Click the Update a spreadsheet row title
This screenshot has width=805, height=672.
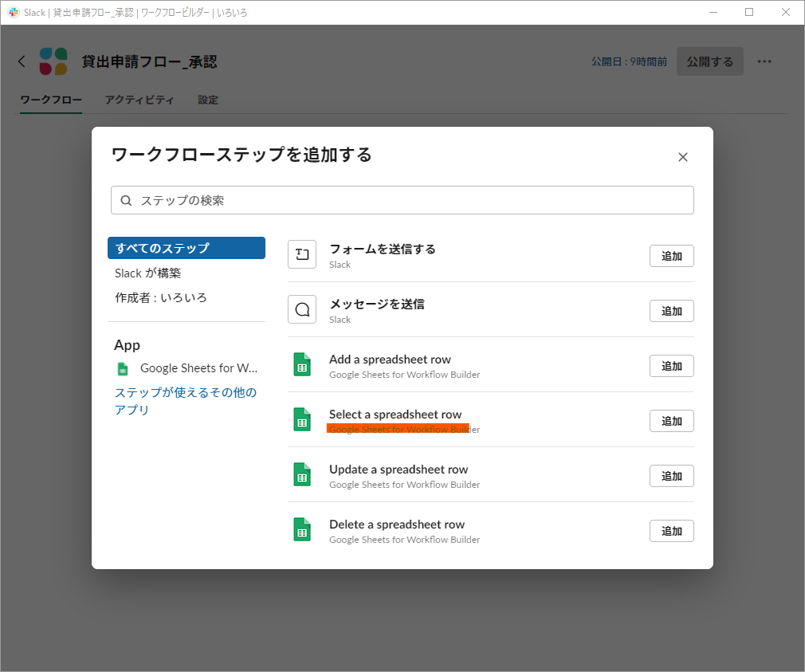tap(399, 470)
